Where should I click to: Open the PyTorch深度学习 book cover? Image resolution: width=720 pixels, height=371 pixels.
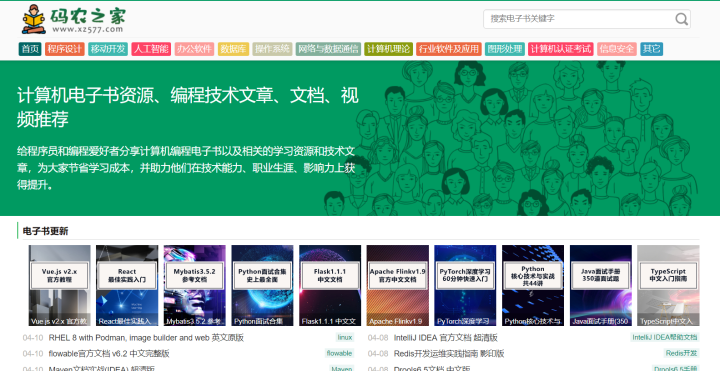coord(465,286)
